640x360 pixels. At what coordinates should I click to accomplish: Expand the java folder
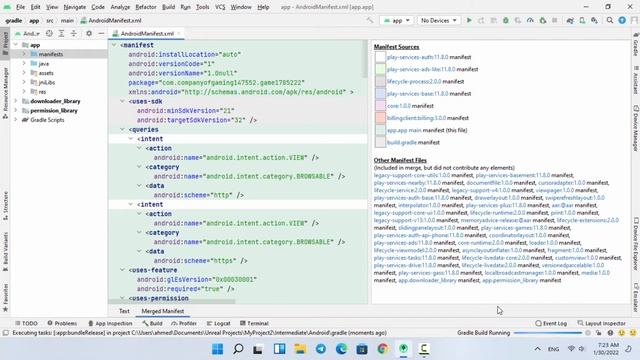point(24,64)
